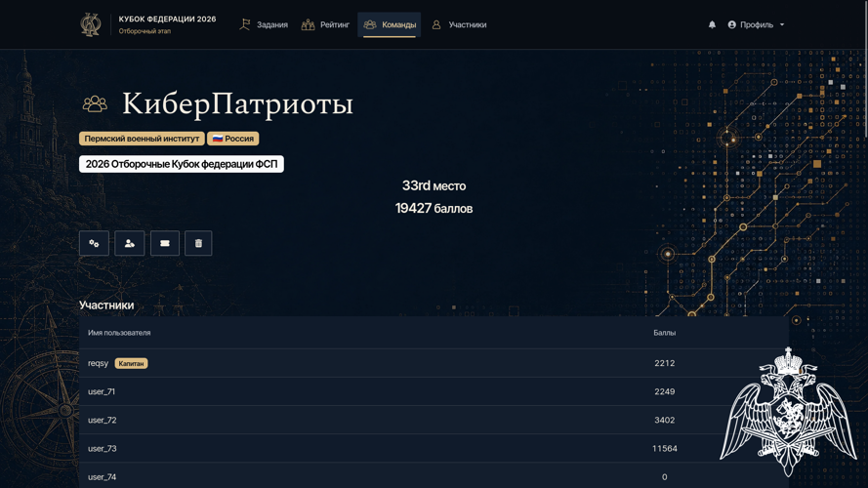Expand the Профиль dropdown
The image size is (868, 488).
[756, 24]
